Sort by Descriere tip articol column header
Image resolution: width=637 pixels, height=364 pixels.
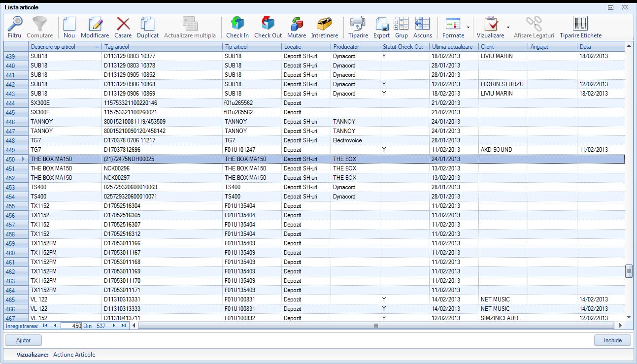[x=64, y=47]
